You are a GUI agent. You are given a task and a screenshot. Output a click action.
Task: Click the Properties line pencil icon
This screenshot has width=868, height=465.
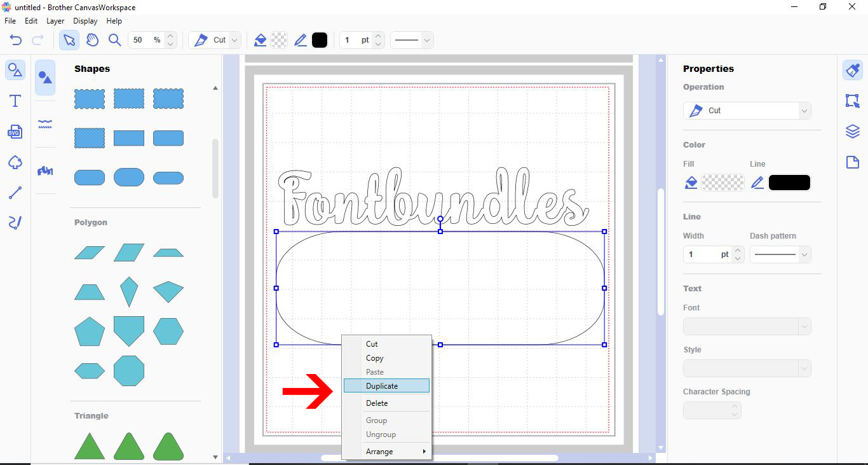(x=757, y=183)
